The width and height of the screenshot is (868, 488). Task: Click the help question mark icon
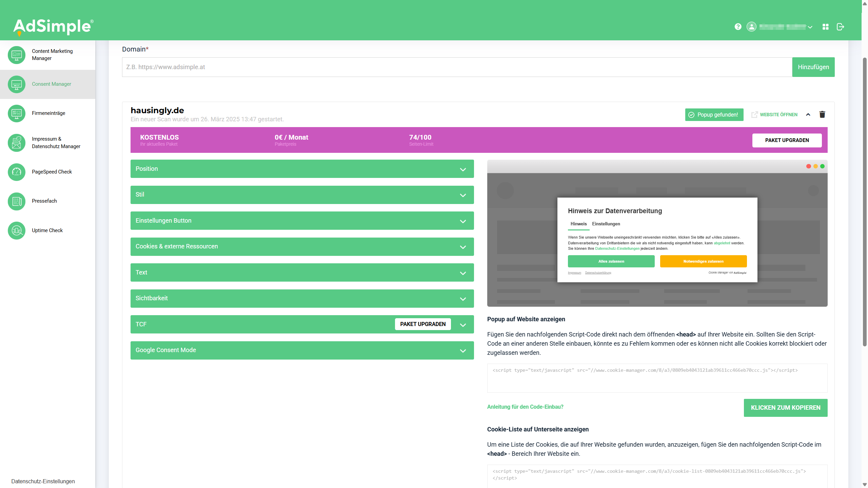tap(738, 27)
